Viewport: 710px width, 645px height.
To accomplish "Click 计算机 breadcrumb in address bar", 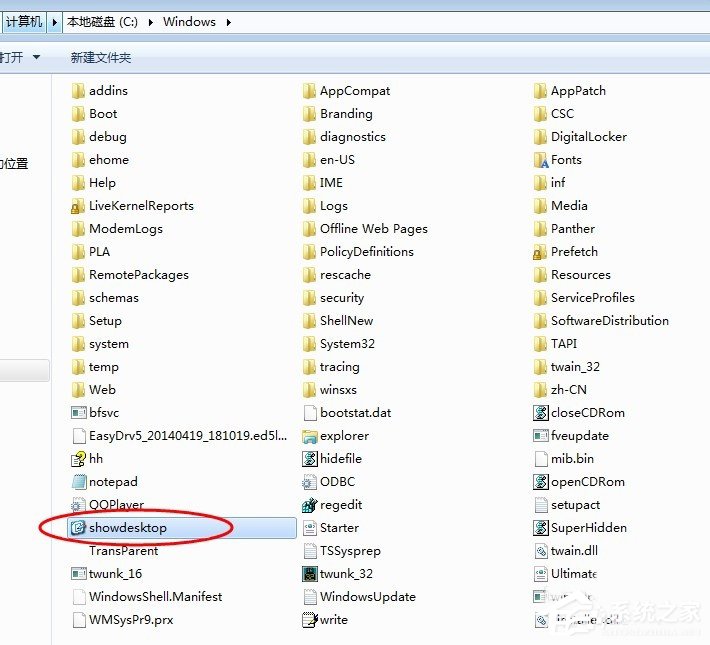I will (x=24, y=22).
